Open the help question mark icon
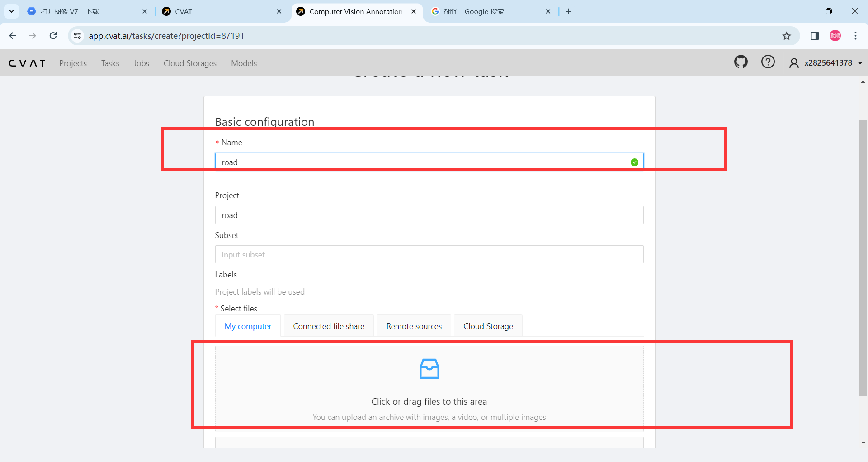 tap(768, 62)
